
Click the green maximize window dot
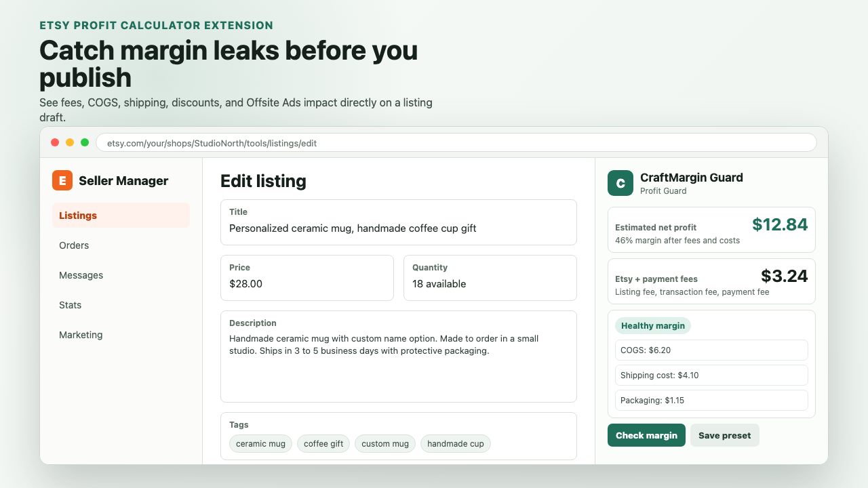click(85, 142)
